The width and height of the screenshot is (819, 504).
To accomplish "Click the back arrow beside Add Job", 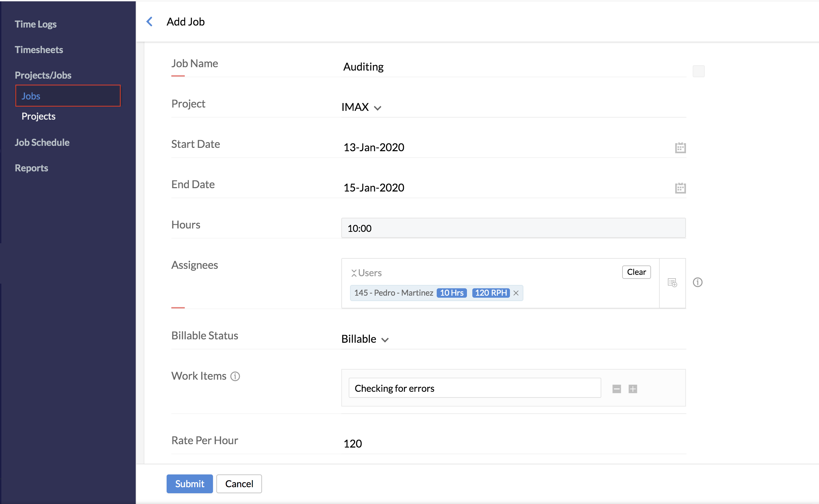I will (149, 22).
